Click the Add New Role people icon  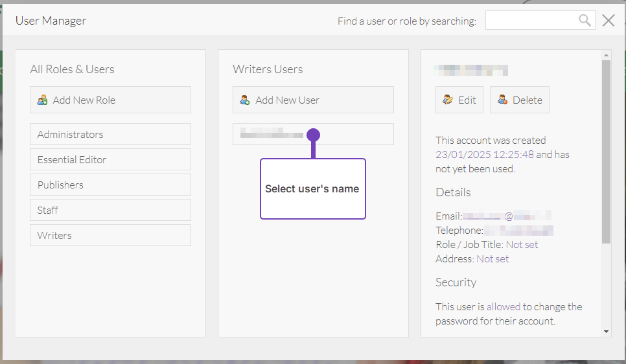pos(43,100)
